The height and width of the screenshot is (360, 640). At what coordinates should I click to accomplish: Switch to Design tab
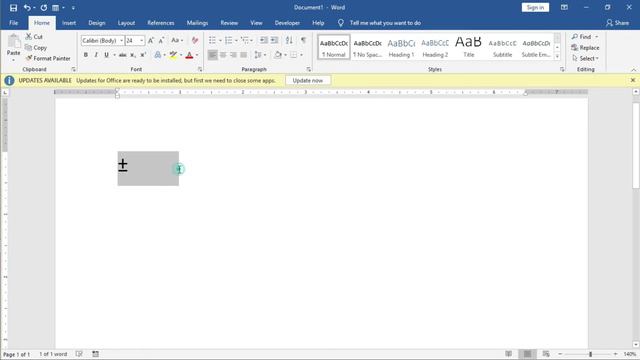click(x=97, y=23)
